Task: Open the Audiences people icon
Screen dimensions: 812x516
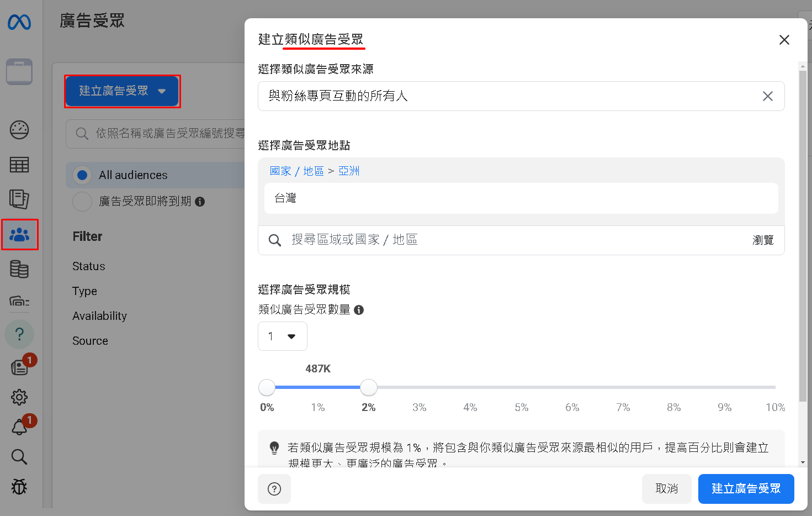Action: (19, 235)
